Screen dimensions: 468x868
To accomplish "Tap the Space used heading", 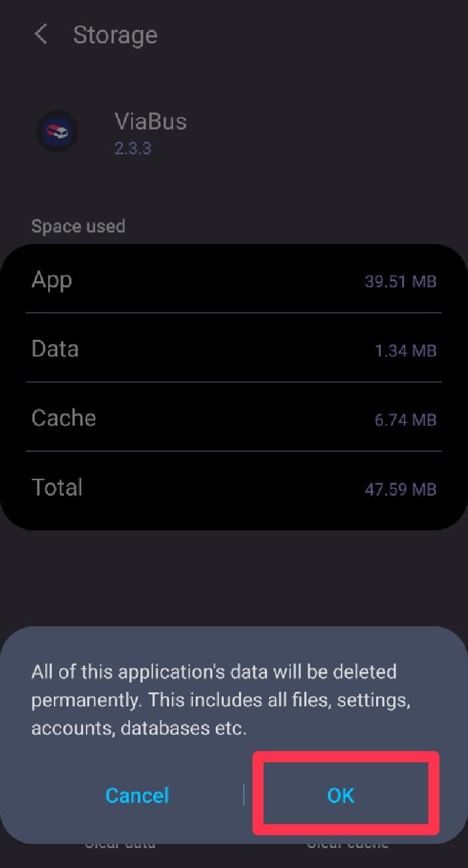I will 78,226.
